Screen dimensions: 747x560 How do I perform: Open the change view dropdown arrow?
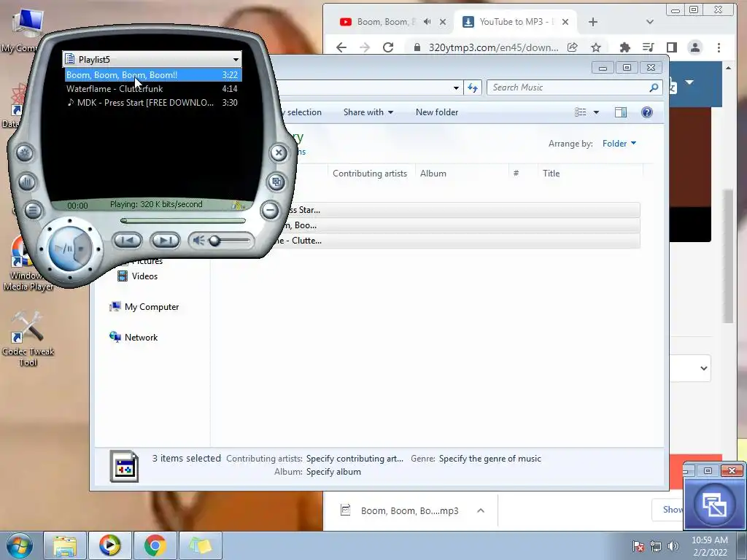click(x=596, y=112)
